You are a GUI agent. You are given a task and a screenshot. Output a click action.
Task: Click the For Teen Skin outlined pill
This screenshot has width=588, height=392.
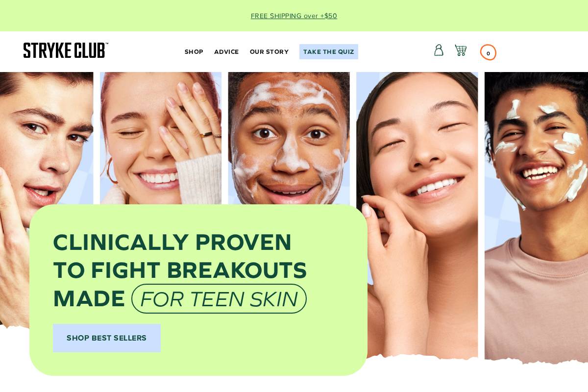[219, 299]
